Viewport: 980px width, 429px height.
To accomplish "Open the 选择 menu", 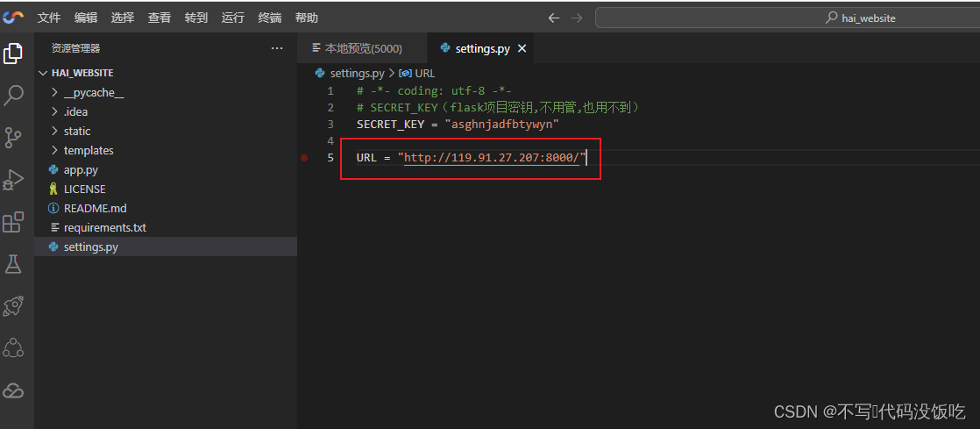I will click(123, 18).
